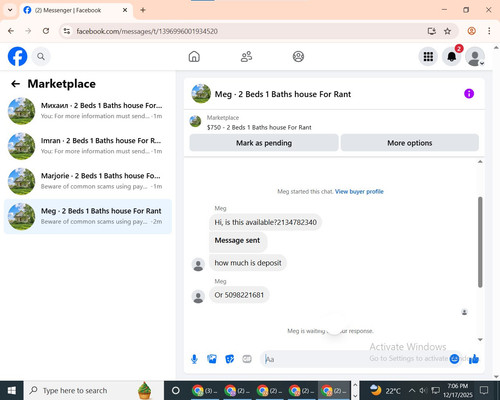Open the View buyer profile link

pyautogui.click(x=359, y=191)
